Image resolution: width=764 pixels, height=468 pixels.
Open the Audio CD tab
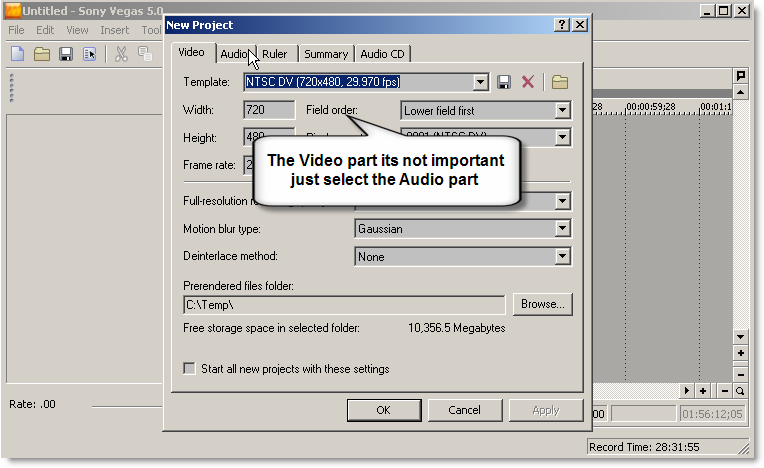click(382, 54)
